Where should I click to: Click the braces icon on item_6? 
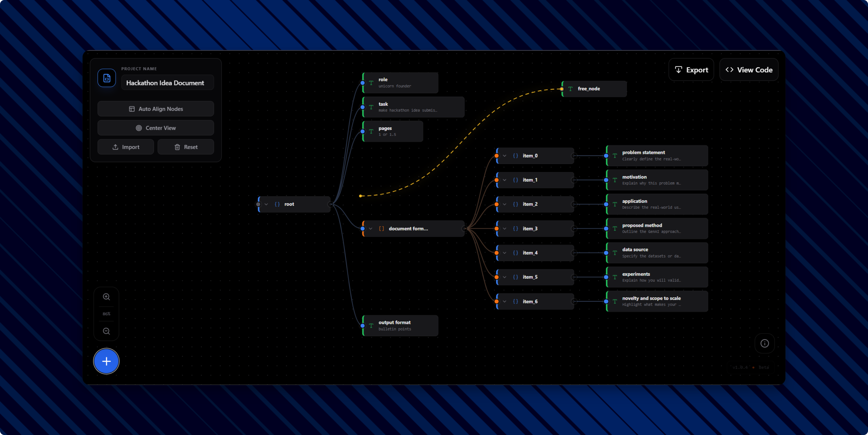click(x=515, y=301)
